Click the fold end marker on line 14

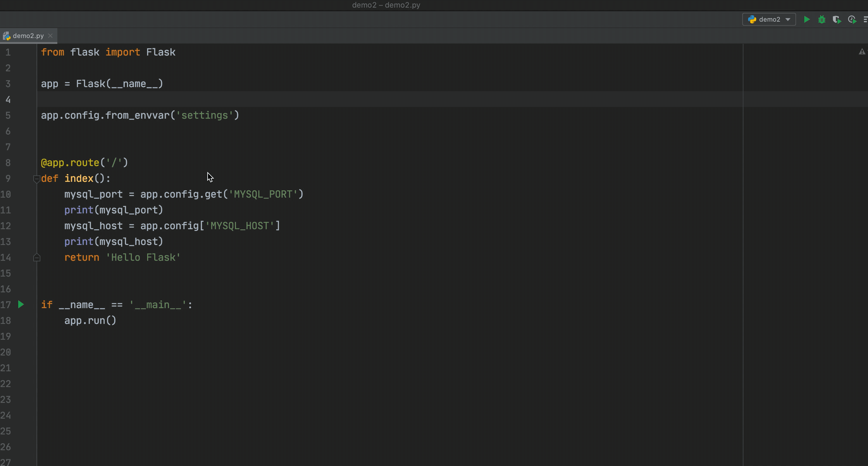pos(37,258)
